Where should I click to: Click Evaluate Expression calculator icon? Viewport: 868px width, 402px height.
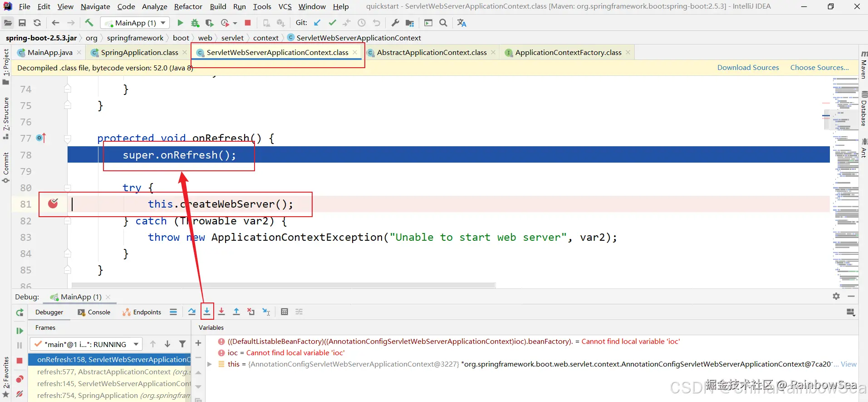point(284,312)
